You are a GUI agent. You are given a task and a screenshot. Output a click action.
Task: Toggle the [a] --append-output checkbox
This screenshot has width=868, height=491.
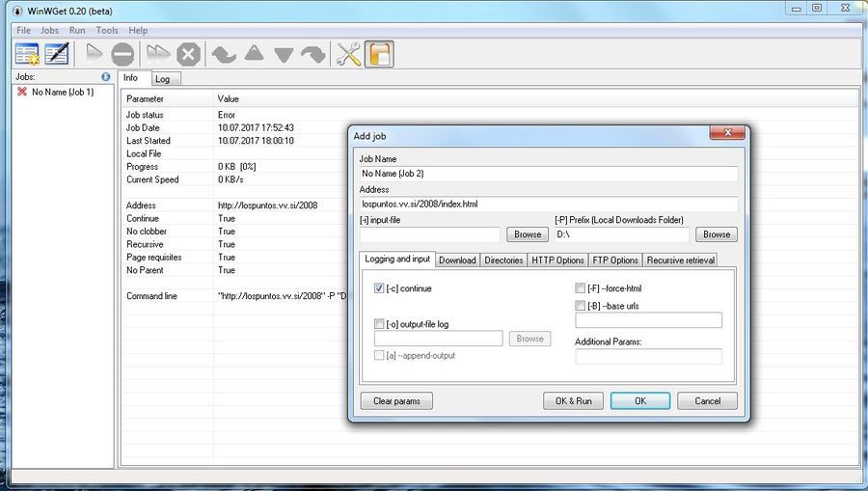click(379, 355)
